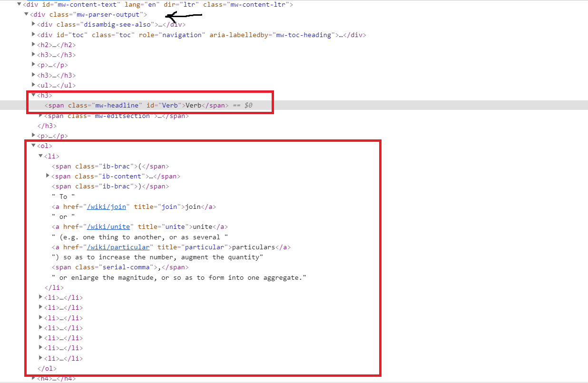The height and width of the screenshot is (383, 588).
Task: Expand the ul element node
Action: click(33, 85)
